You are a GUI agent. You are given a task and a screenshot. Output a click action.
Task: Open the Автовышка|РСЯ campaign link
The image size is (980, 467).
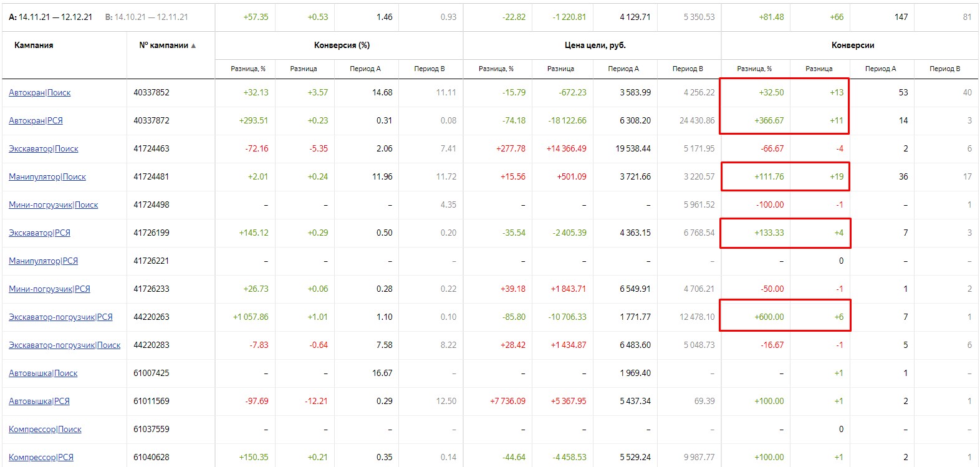pyautogui.click(x=39, y=401)
